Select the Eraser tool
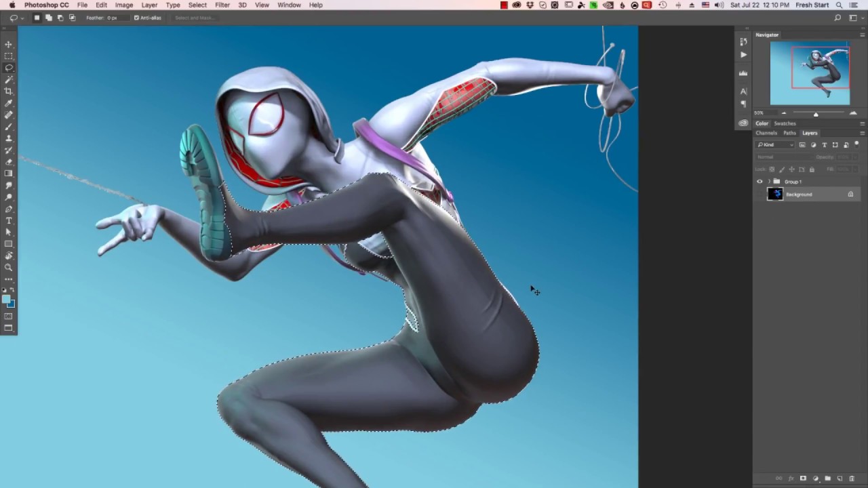The image size is (868, 488). tap(9, 162)
